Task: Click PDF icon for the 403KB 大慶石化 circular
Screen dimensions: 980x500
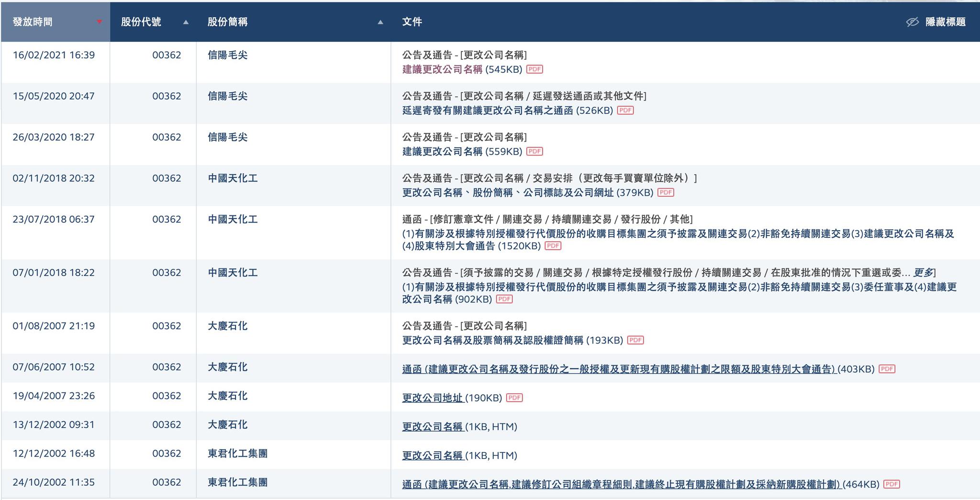Action: point(888,369)
